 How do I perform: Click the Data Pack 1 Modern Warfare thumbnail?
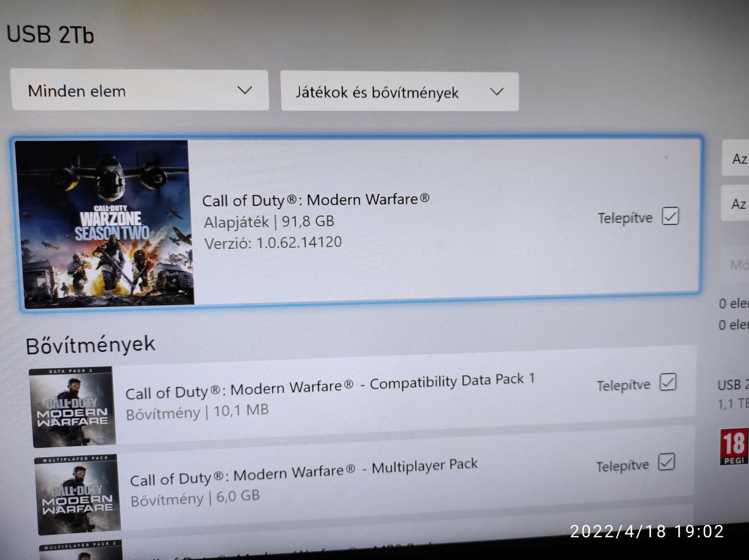point(72,407)
